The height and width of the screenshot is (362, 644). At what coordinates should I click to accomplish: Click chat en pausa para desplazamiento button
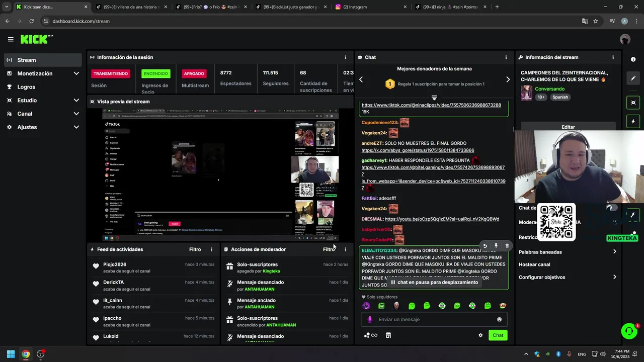click(x=434, y=282)
